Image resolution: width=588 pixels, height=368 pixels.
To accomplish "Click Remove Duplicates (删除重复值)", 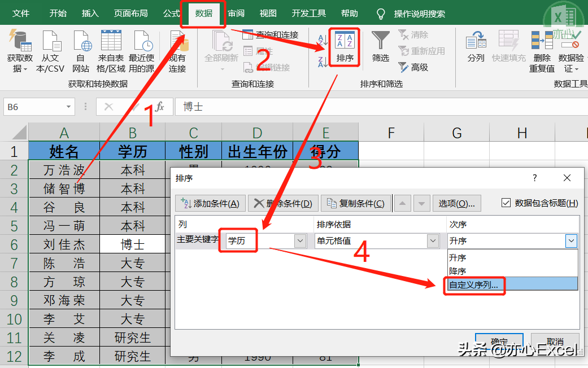I will pyautogui.click(x=542, y=51).
